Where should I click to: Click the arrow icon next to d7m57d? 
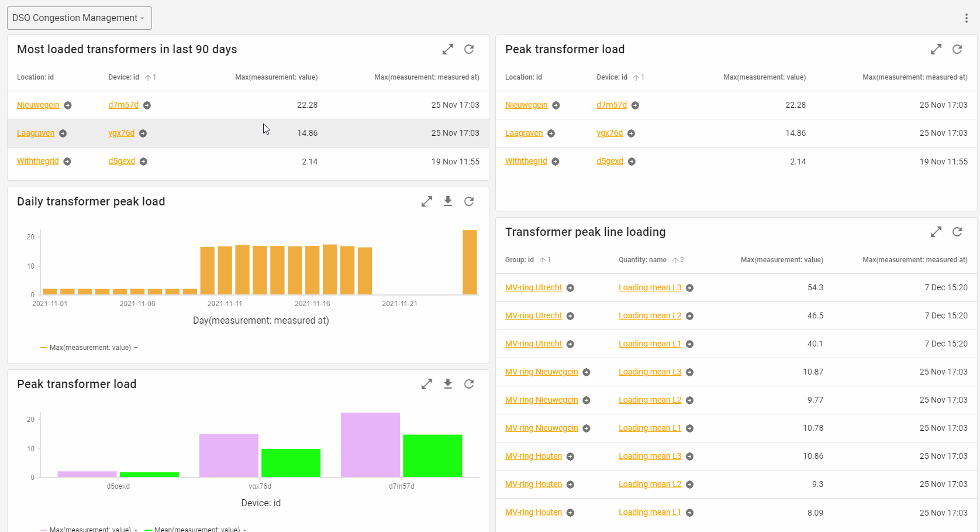(x=147, y=105)
